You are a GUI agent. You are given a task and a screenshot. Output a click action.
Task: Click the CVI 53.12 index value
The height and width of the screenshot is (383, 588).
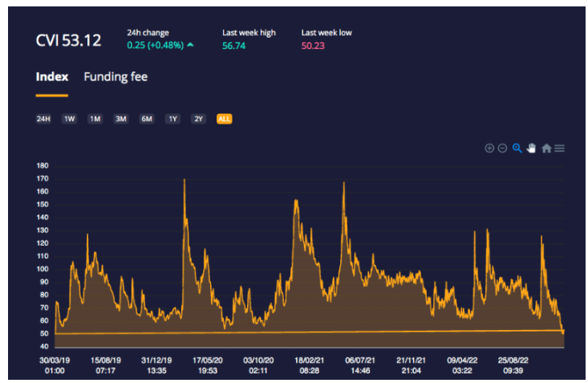[68, 41]
